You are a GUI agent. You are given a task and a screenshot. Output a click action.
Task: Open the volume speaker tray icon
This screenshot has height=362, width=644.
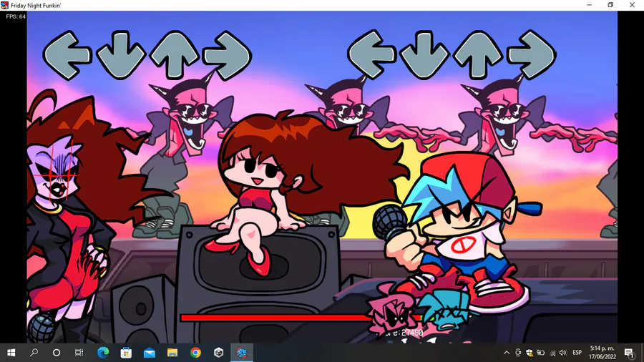[563, 353]
